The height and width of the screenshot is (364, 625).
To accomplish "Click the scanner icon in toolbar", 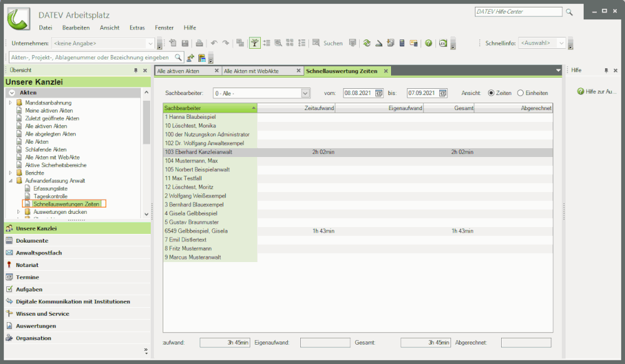I will tap(379, 43).
